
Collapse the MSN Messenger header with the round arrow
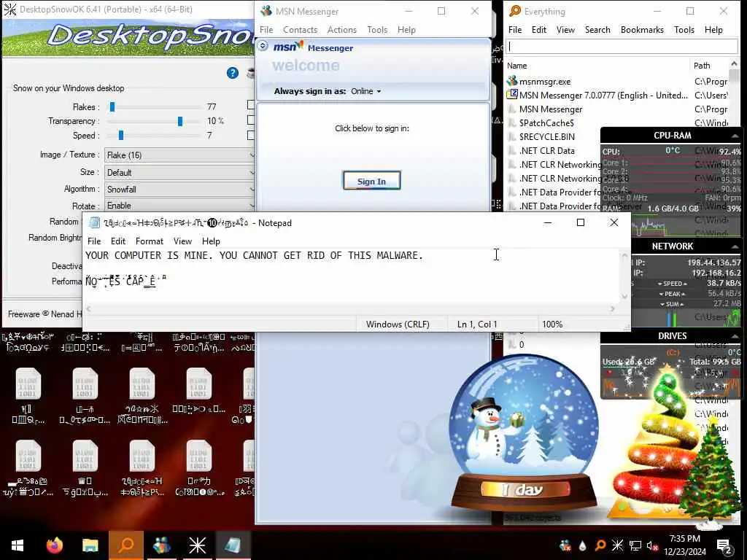(263, 46)
